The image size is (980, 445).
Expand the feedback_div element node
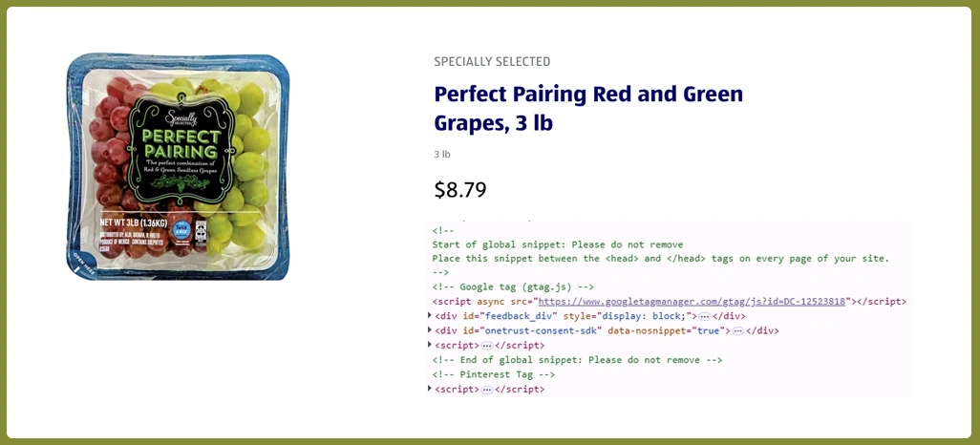pyautogui.click(x=430, y=315)
